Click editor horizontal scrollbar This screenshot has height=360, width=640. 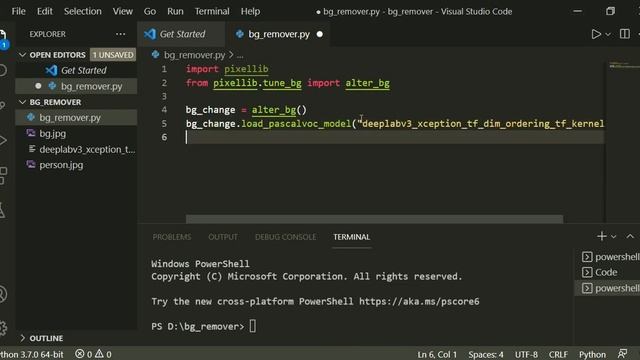coord(374,219)
